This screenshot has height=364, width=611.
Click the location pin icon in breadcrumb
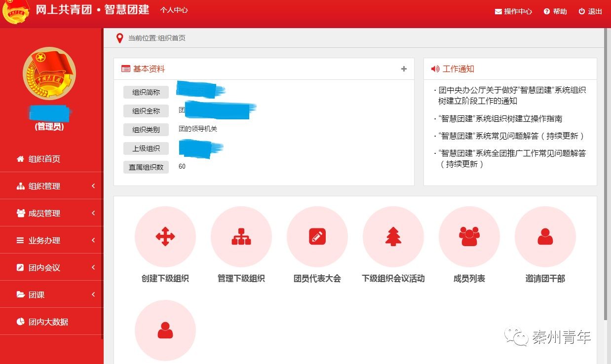[119, 38]
